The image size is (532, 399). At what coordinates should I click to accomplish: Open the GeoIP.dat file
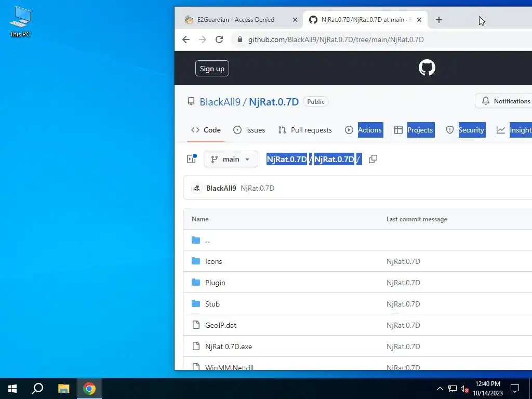point(220,325)
